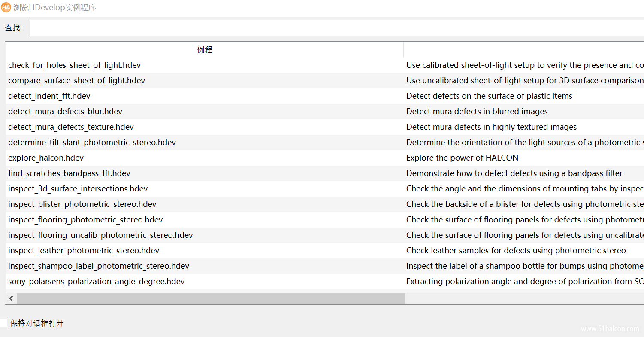Select inspect_flooring_photometric_stereo.hdev
This screenshot has height=337, width=644.
pyautogui.click(x=86, y=220)
